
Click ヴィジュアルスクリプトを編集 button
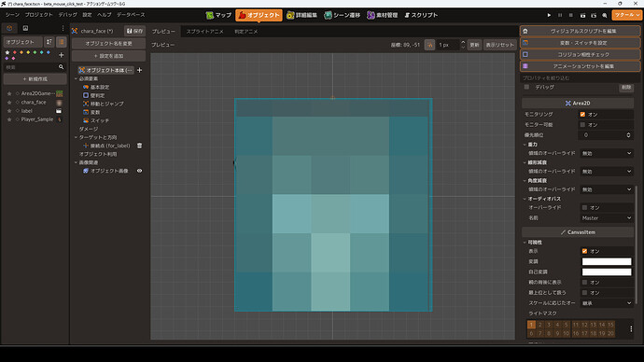point(580,31)
